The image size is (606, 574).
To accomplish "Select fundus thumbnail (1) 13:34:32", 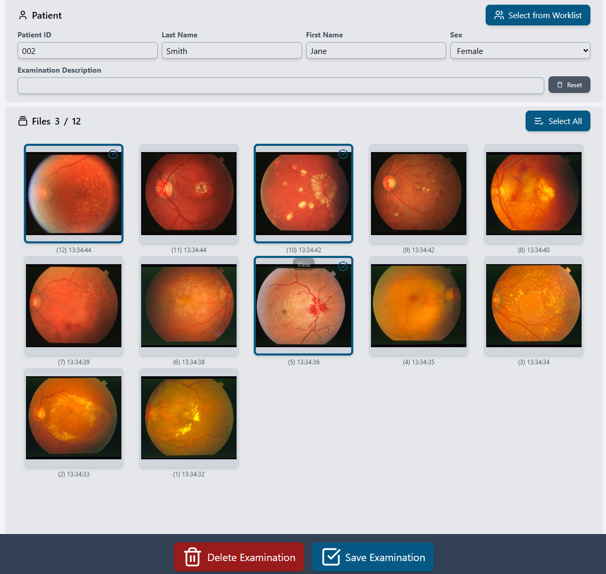I will 189,418.
